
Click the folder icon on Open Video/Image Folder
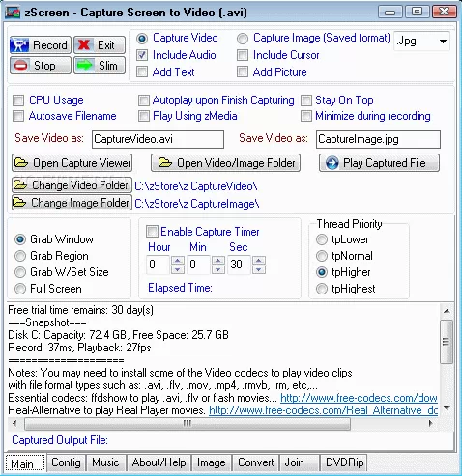(165, 163)
